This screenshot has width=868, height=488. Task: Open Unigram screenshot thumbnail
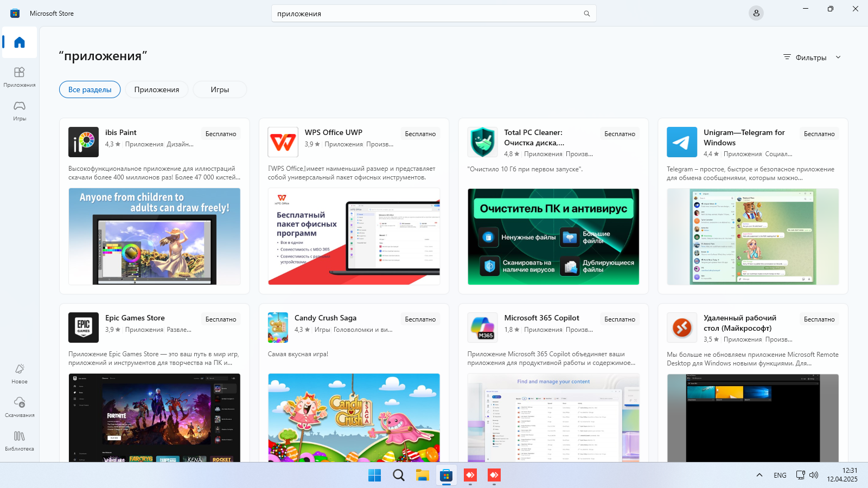(x=753, y=236)
